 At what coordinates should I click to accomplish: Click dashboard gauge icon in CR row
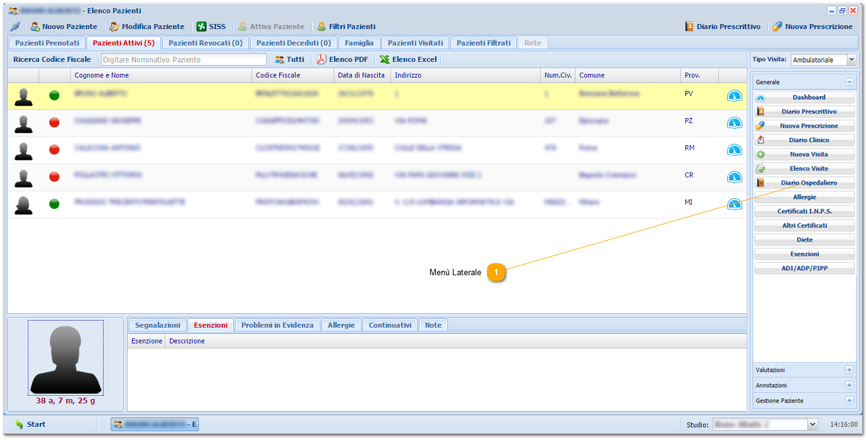[x=734, y=177]
